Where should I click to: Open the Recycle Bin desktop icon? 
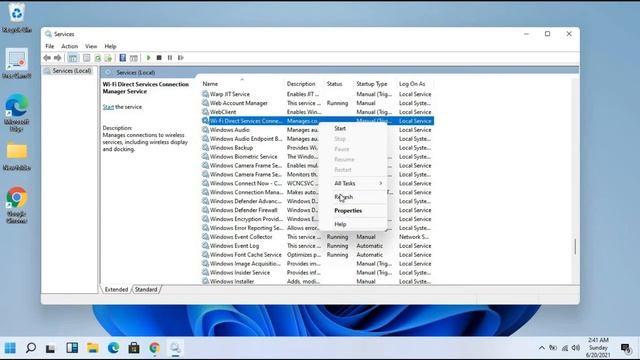[x=17, y=17]
